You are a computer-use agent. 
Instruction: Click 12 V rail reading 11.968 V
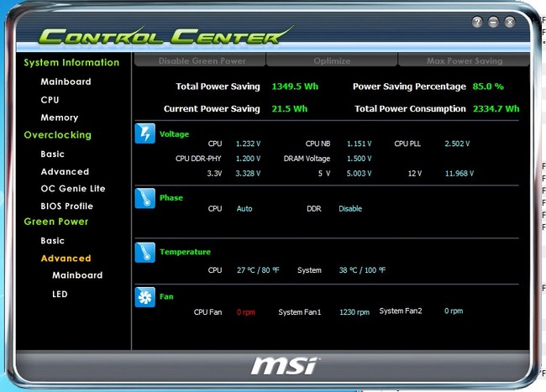[459, 174]
